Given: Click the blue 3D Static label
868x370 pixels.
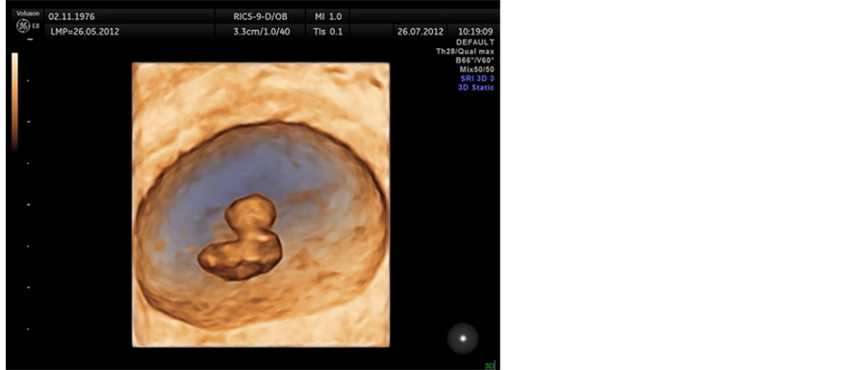Looking at the screenshot, I should [x=475, y=87].
